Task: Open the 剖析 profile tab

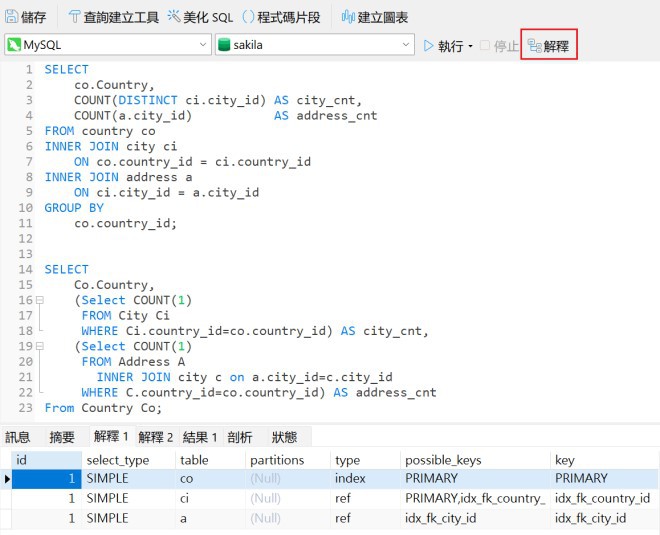Action: [240, 437]
